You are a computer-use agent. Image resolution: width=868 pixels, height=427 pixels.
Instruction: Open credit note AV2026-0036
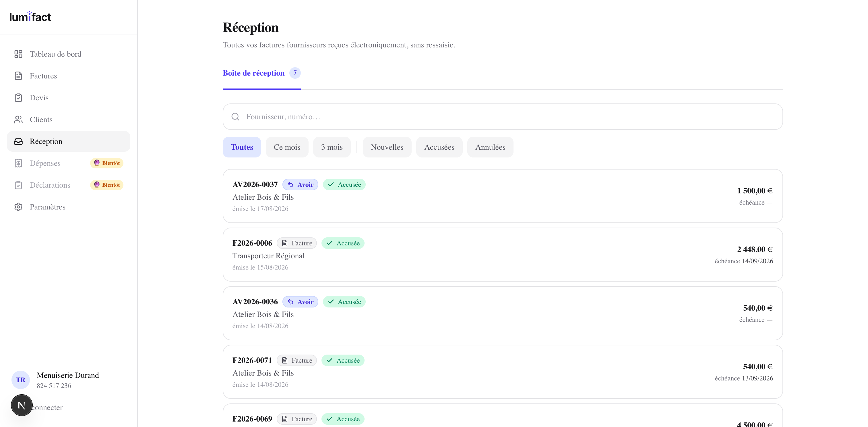502,313
